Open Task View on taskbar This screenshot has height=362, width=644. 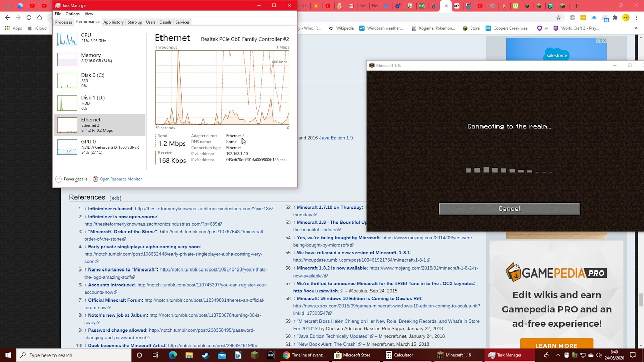click(x=155, y=355)
